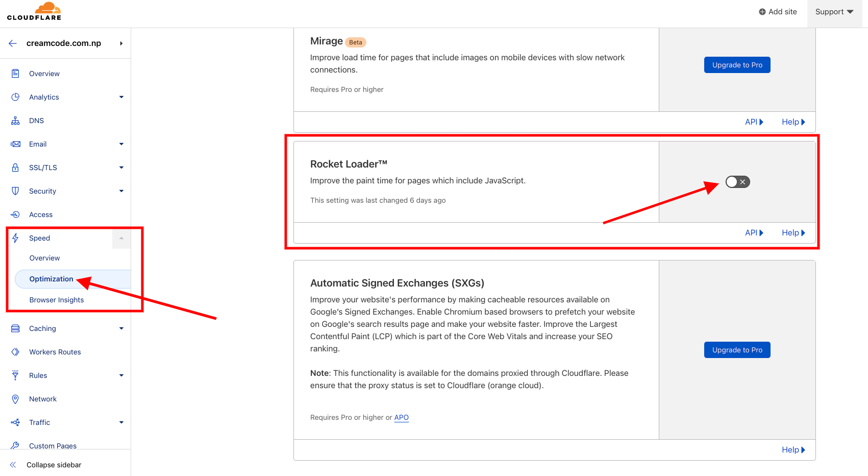Enable the Rocket Loader toggle
The width and height of the screenshot is (868, 476).
737,182
